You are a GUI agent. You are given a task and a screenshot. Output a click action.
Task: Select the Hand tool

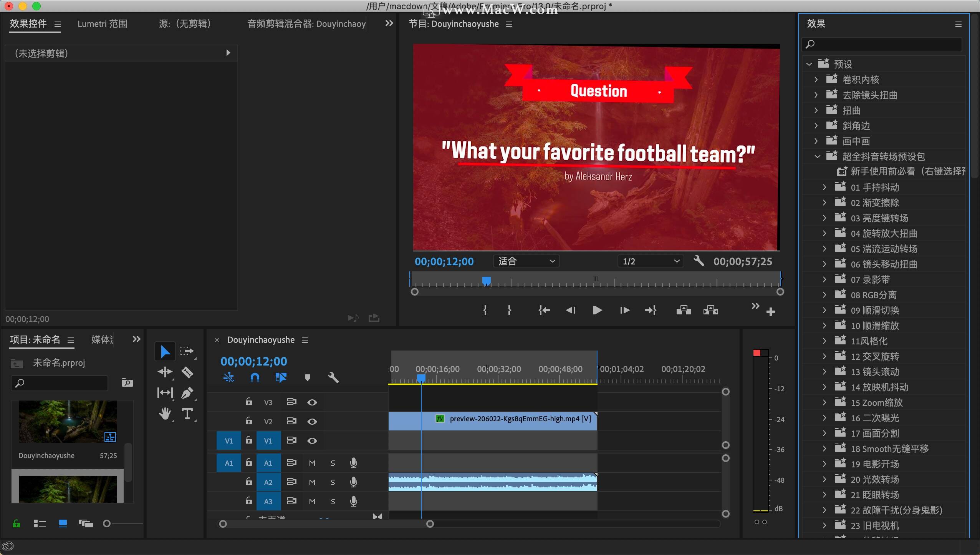coord(165,414)
